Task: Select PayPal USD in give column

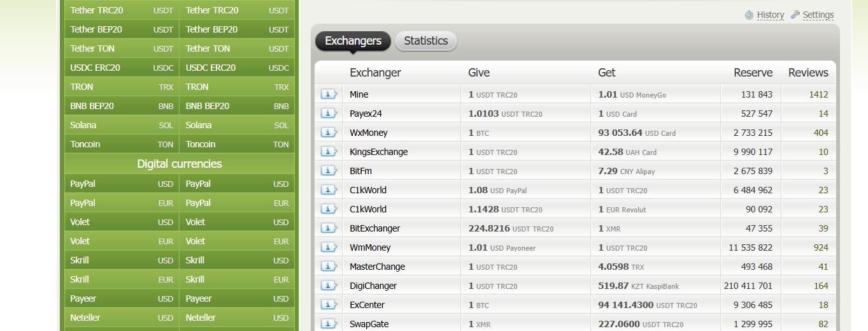Action: [x=122, y=184]
